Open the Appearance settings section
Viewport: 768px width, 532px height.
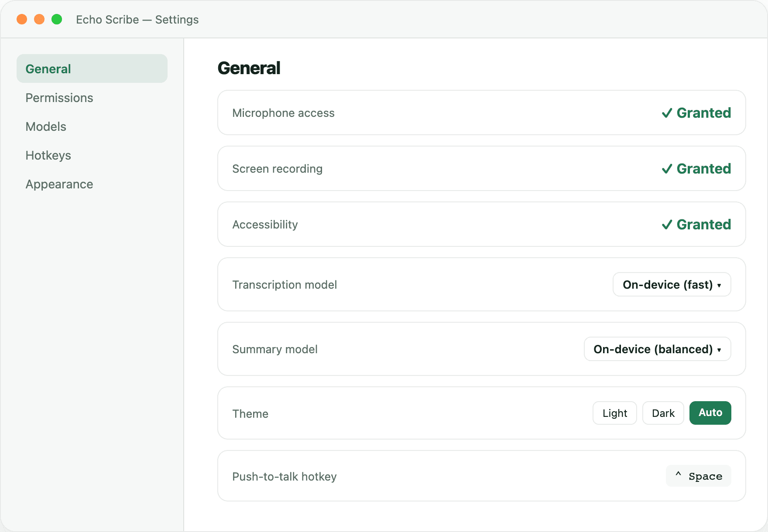coord(92,184)
